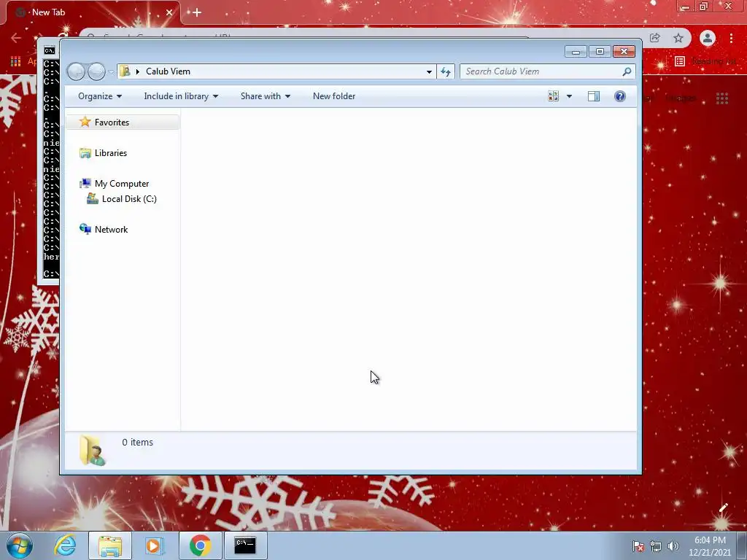
Task: Click the Libraries folder icon
Action: (x=85, y=153)
